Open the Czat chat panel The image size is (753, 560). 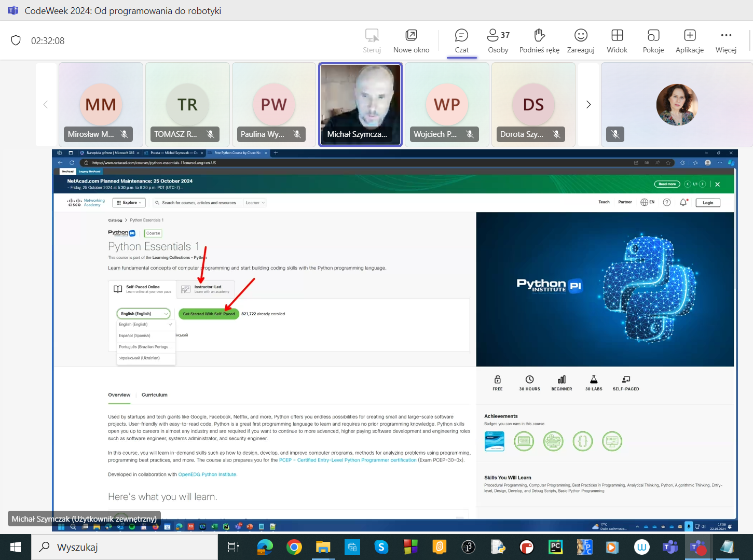click(x=461, y=41)
